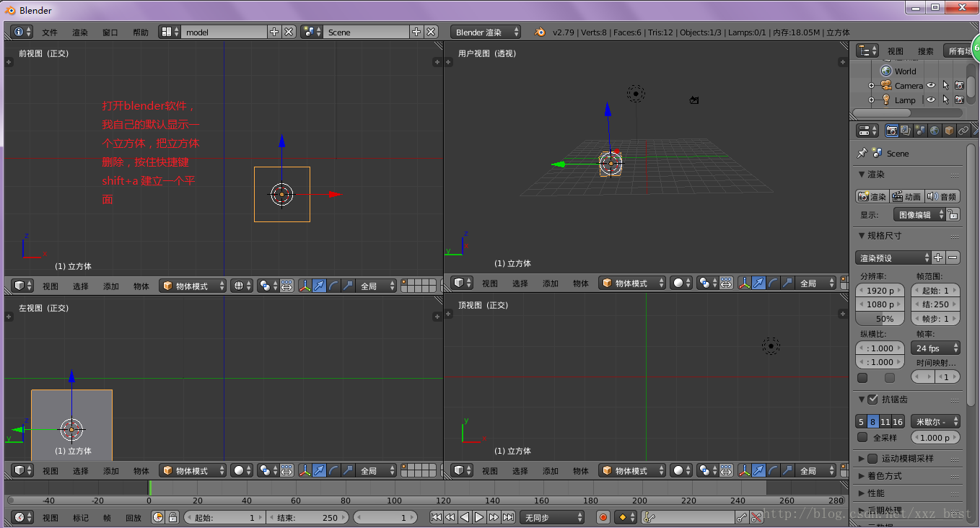Open the 文件 menu

tap(49, 32)
